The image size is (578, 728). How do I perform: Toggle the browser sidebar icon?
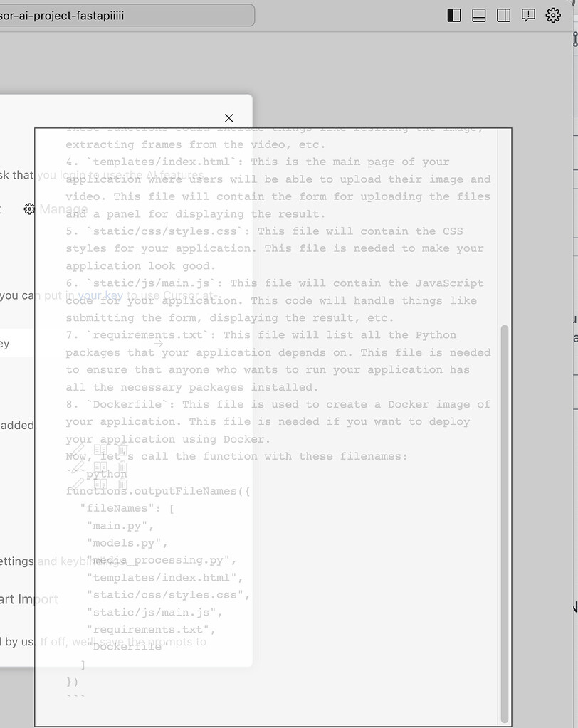[x=453, y=15]
